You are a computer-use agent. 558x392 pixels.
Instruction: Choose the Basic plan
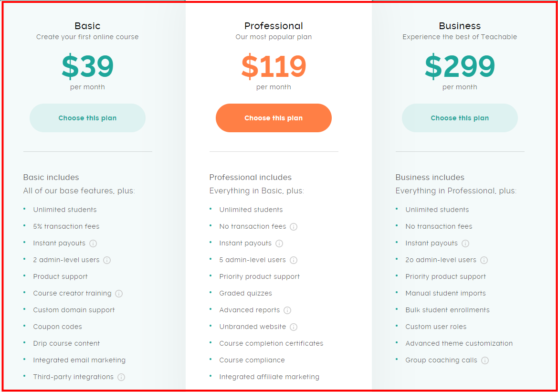87,118
